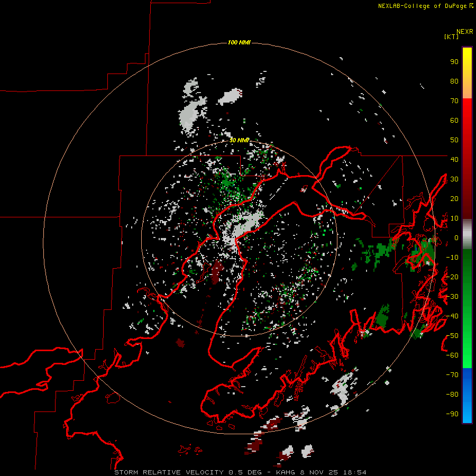The image size is (476, 476).
Task: Click the 20 value on the velocity scale
Action: click(x=454, y=198)
